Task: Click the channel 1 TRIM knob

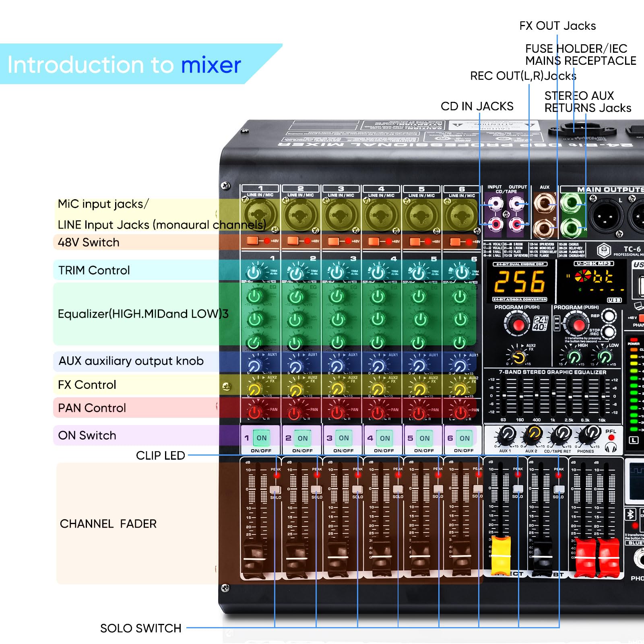Action: tap(254, 273)
